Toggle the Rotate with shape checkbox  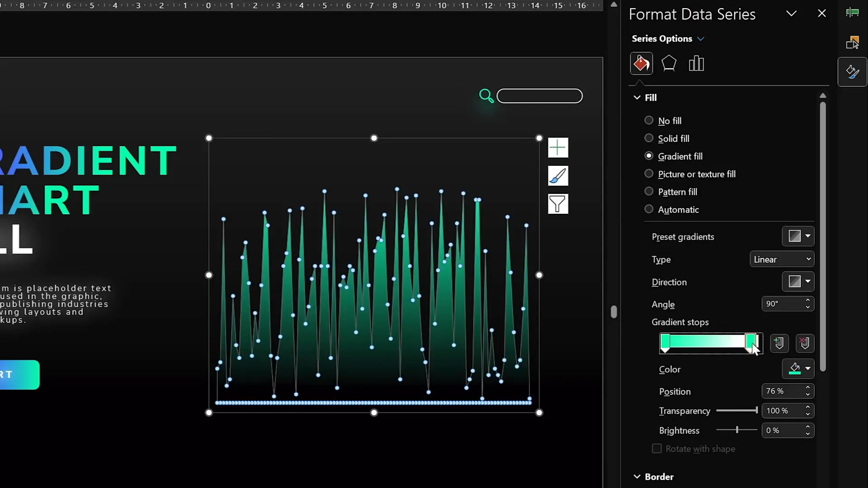pyautogui.click(x=656, y=448)
